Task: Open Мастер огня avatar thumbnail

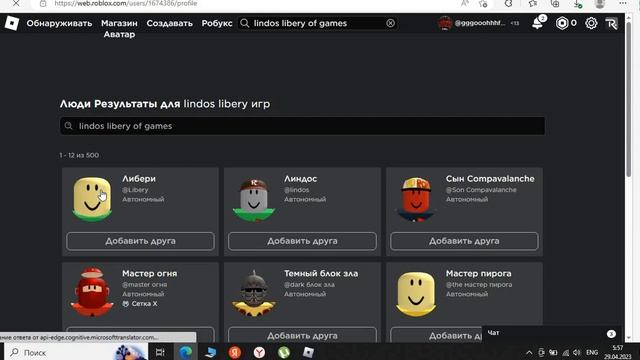Action: coord(92,293)
